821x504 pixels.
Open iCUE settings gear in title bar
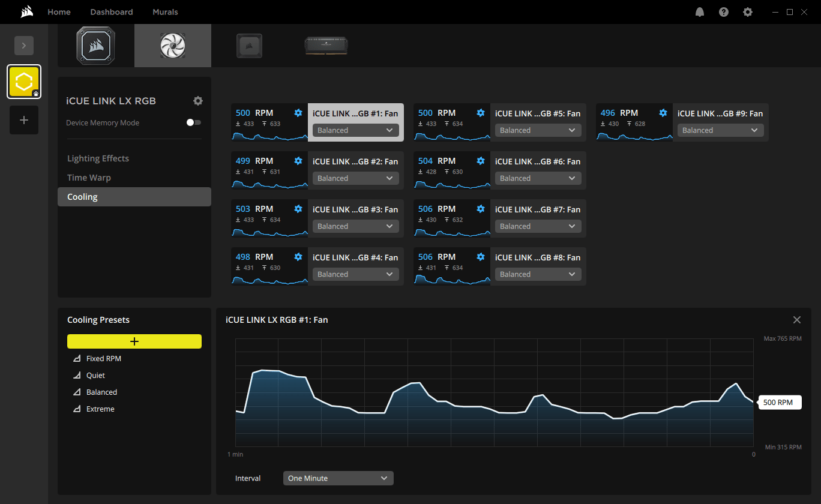(x=748, y=12)
